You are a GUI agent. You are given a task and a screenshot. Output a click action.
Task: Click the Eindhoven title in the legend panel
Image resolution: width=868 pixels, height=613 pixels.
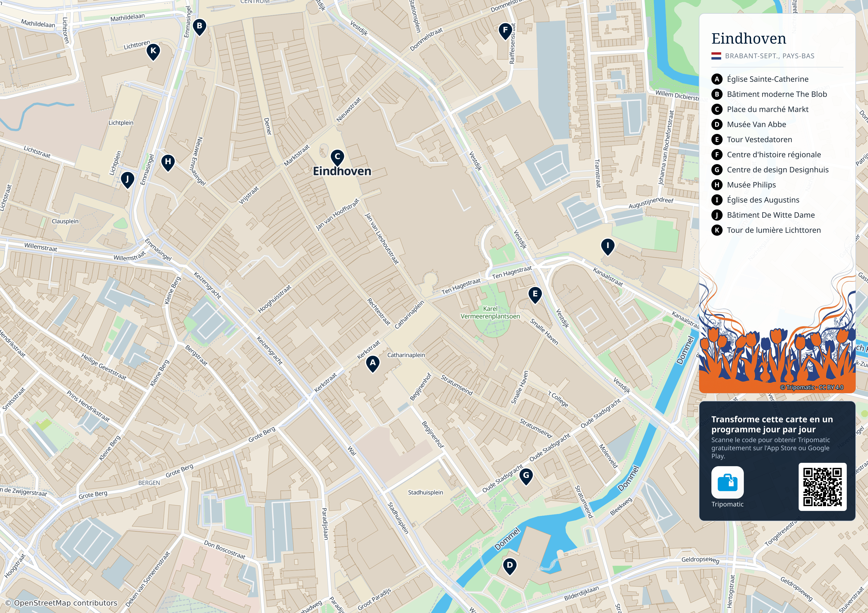pyautogui.click(x=749, y=39)
